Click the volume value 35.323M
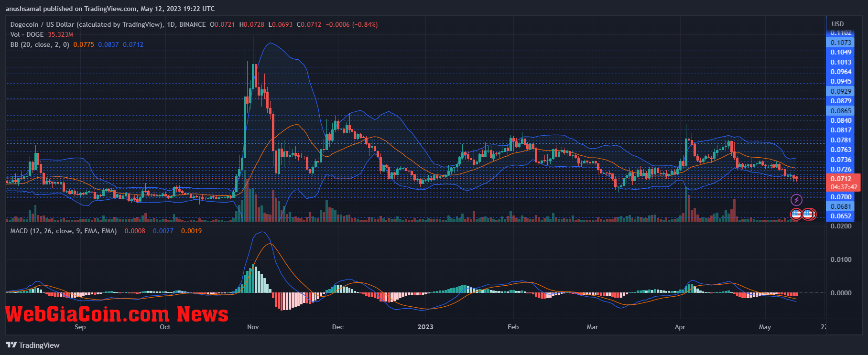 (61, 34)
